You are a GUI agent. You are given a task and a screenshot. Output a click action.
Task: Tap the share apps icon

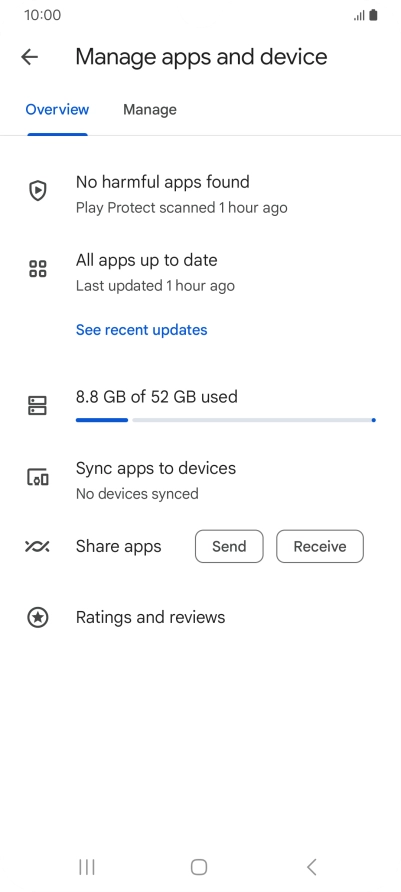tap(38, 546)
